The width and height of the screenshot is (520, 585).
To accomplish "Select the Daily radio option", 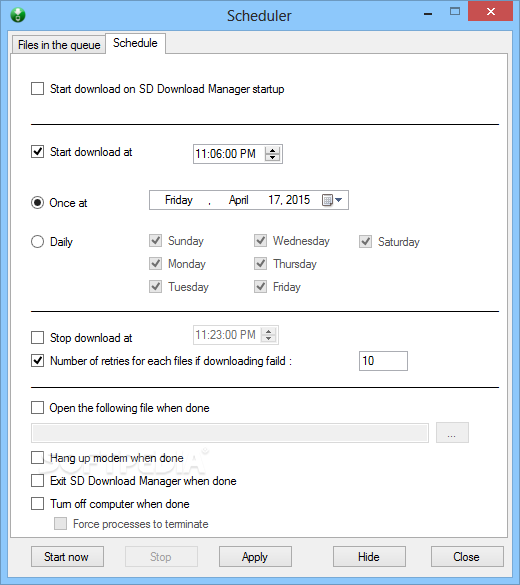I will click(38, 241).
